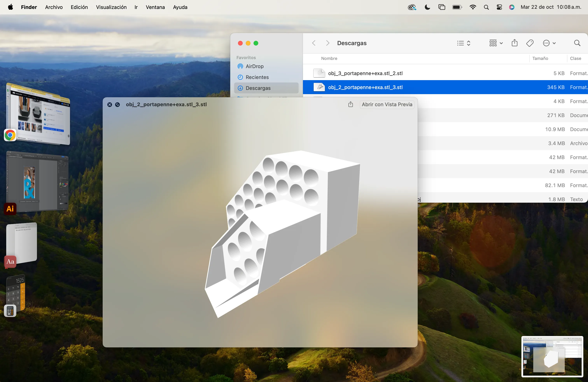Share the file from Quick Look
The width and height of the screenshot is (588, 382).
click(351, 104)
